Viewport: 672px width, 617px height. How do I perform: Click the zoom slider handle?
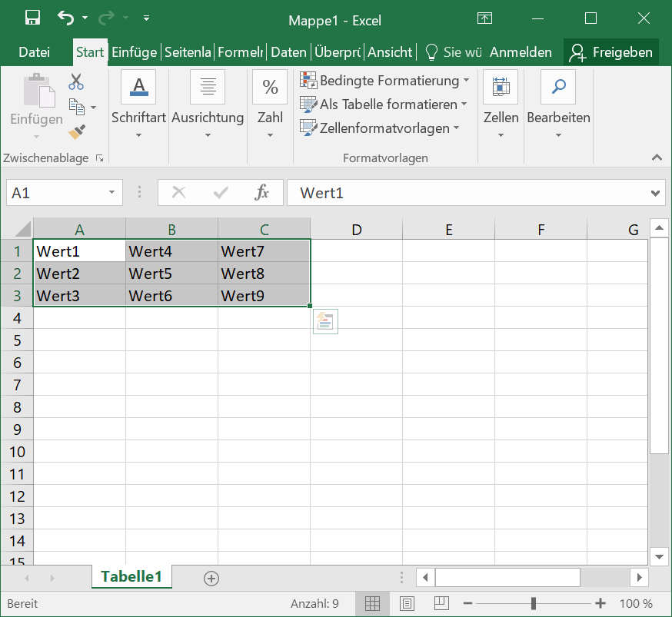(x=534, y=604)
